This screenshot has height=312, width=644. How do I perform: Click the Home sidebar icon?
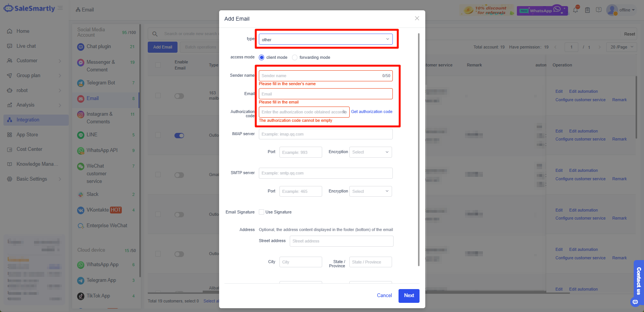[x=10, y=31]
